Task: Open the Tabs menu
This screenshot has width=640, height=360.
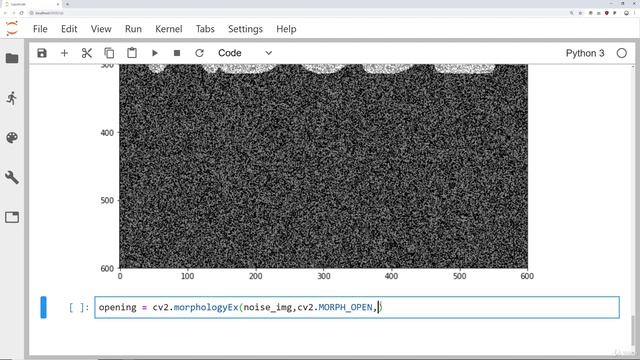Action: click(205, 29)
